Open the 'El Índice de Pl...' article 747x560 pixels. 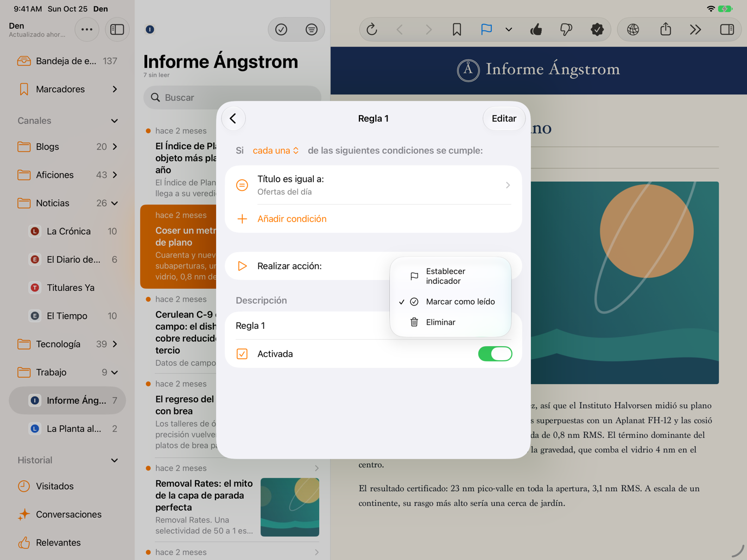pos(179,162)
